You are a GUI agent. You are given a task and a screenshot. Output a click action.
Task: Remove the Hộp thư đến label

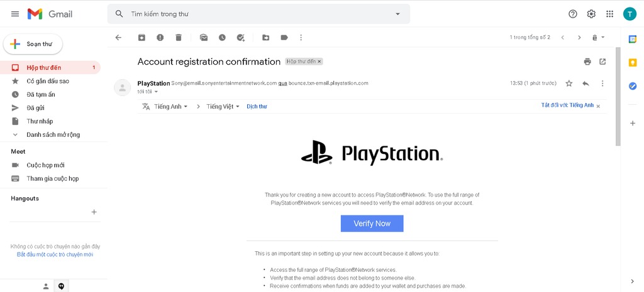click(x=319, y=62)
